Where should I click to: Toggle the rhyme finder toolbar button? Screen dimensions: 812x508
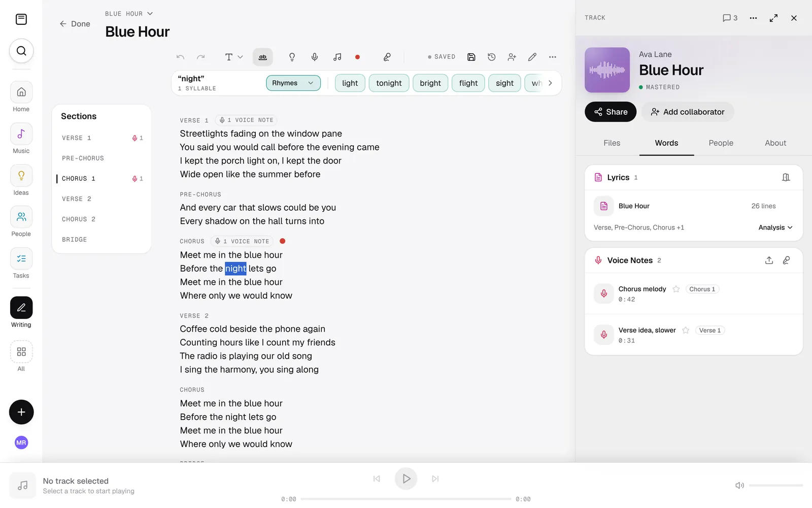[x=263, y=57]
